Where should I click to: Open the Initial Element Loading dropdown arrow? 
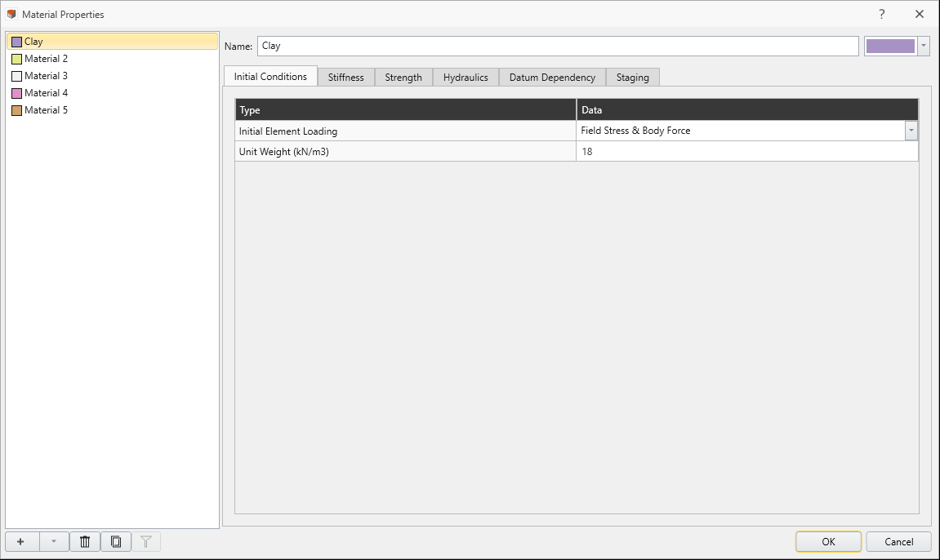(x=911, y=131)
